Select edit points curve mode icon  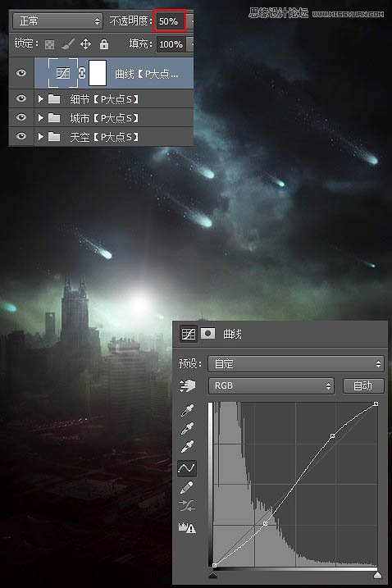186,468
